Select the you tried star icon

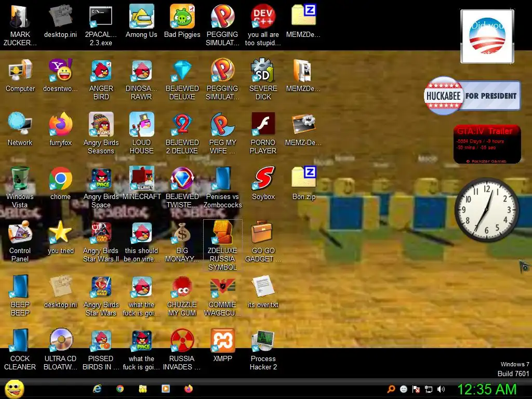coord(60,238)
